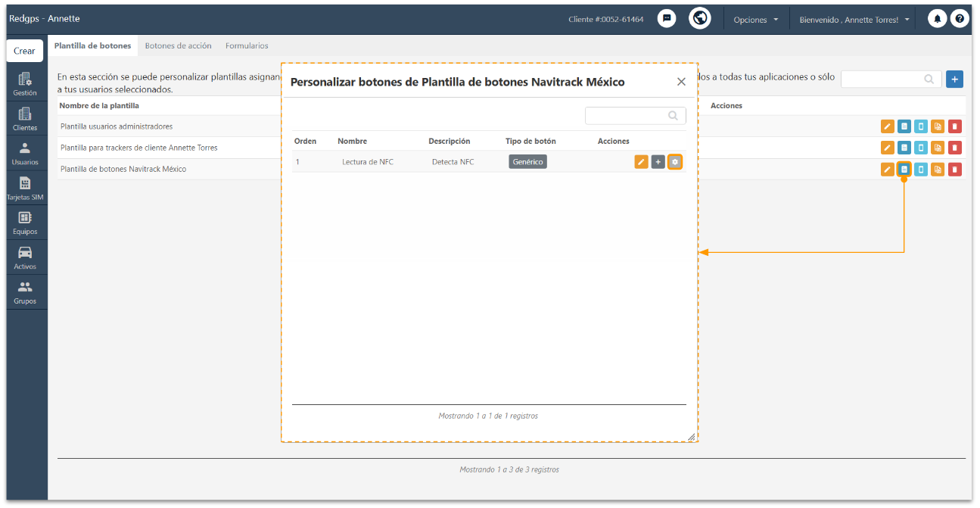The height and width of the screenshot is (508, 980).
Task: Select Activos car icon in sidebar
Action: click(25, 258)
